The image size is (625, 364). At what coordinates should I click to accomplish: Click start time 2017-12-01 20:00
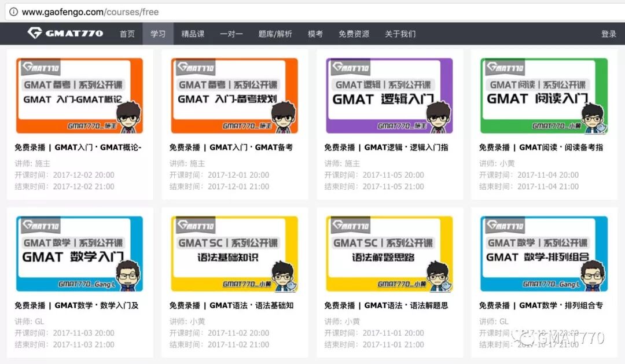[x=238, y=175]
